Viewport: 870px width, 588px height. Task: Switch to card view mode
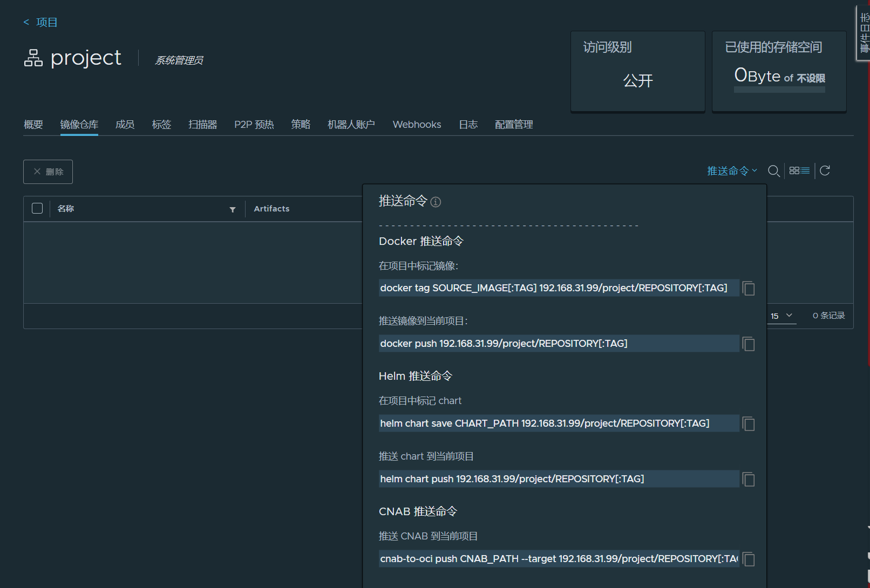[794, 170]
